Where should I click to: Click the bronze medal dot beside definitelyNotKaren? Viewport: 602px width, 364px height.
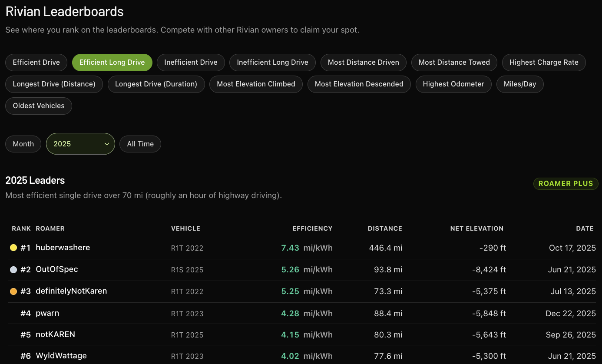tap(13, 291)
